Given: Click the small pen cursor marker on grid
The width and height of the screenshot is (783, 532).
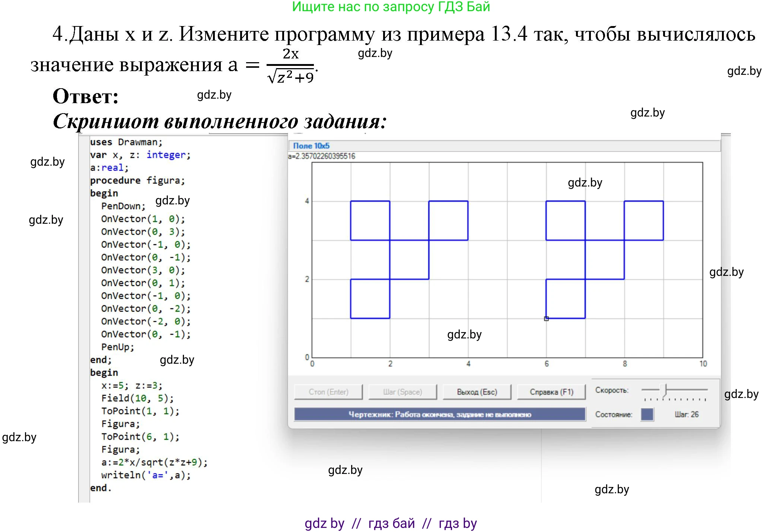Looking at the screenshot, I should (546, 319).
